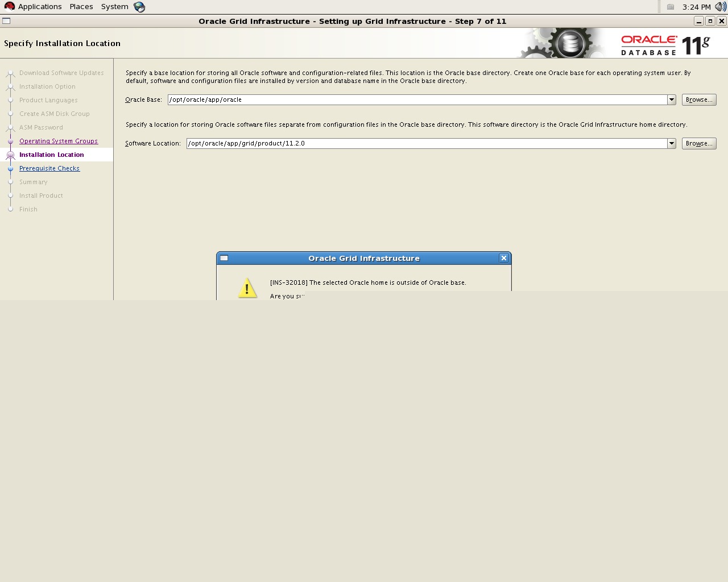Select the Installation Location step
Viewport: 728px width, 582px height.
52,155
